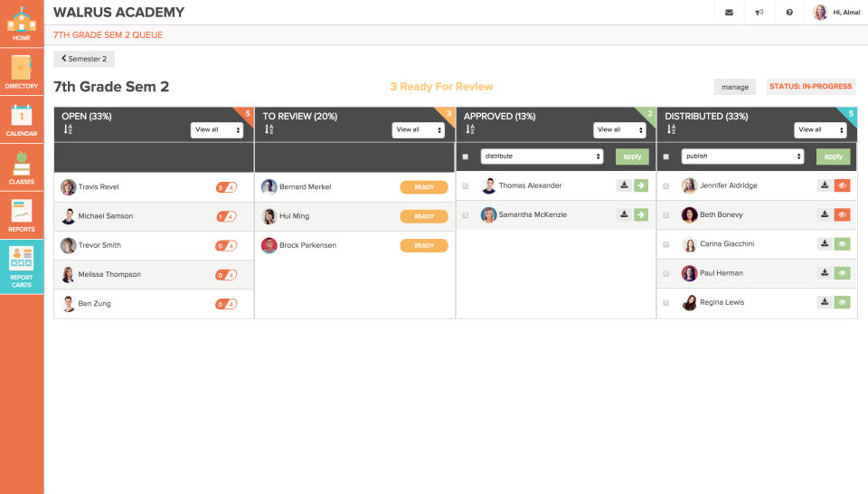Image resolution: width=868 pixels, height=494 pixels.
Task: Open Classes in the sidebar
Action: pos(22,167)
